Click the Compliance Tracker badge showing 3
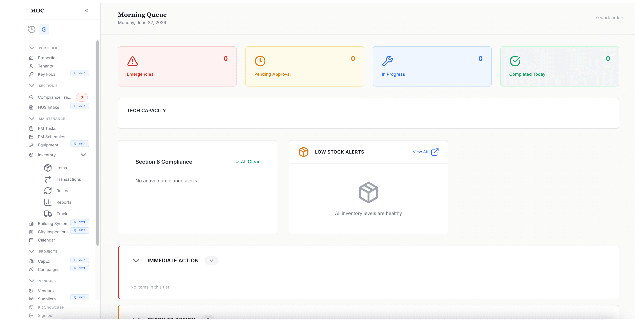Screen dimensions: 644x322 pyautogui.click(x=82, y=97)
